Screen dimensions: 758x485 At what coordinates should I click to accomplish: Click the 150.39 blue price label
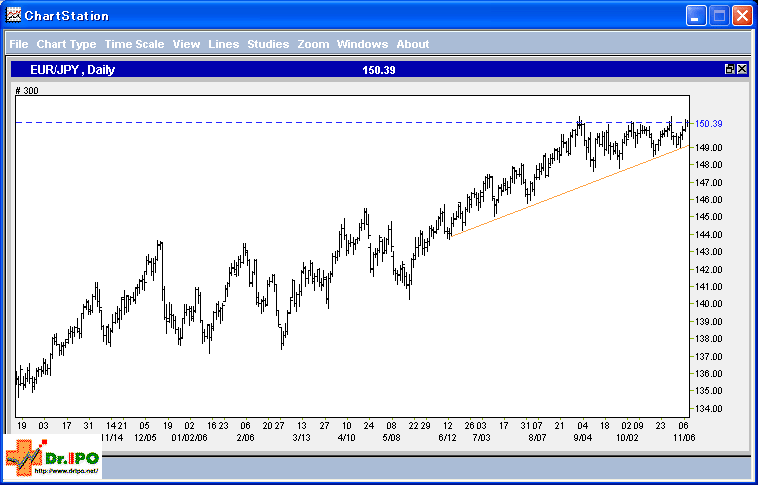pyautogui.click(x=708, y=124)
